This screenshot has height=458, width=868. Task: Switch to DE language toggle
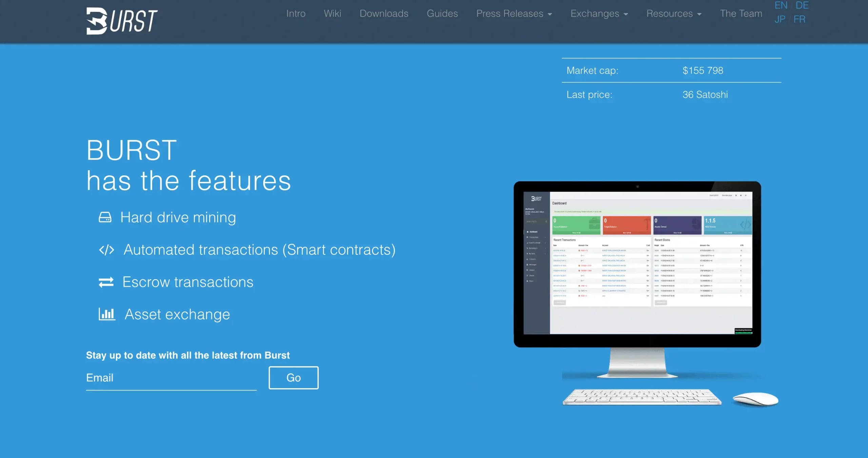802,5
